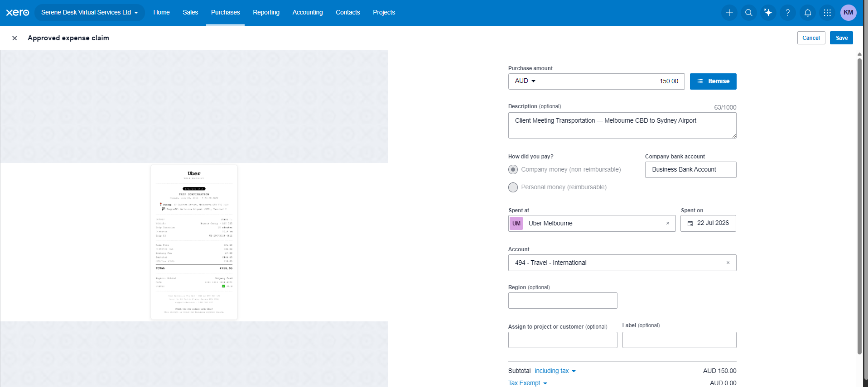Click the Xero logo
Screen dimensions: 868x387
tap(18, 12)
